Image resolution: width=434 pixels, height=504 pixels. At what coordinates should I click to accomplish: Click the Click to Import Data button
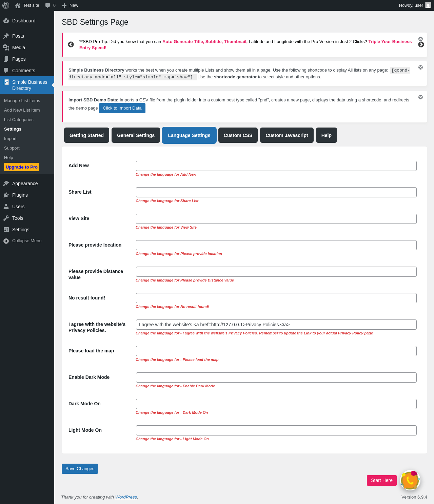[x=122, y=108]
